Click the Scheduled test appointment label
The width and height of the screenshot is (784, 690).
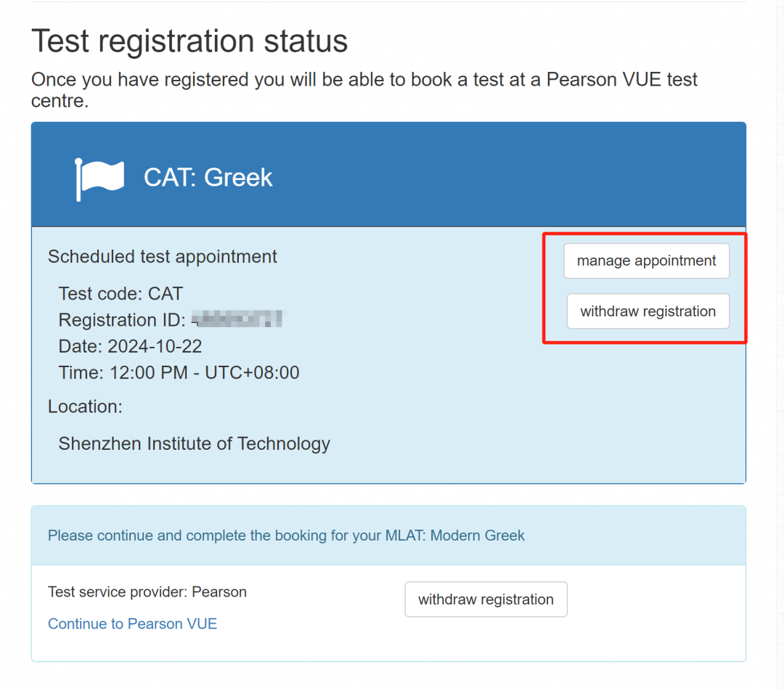point(163,257)
